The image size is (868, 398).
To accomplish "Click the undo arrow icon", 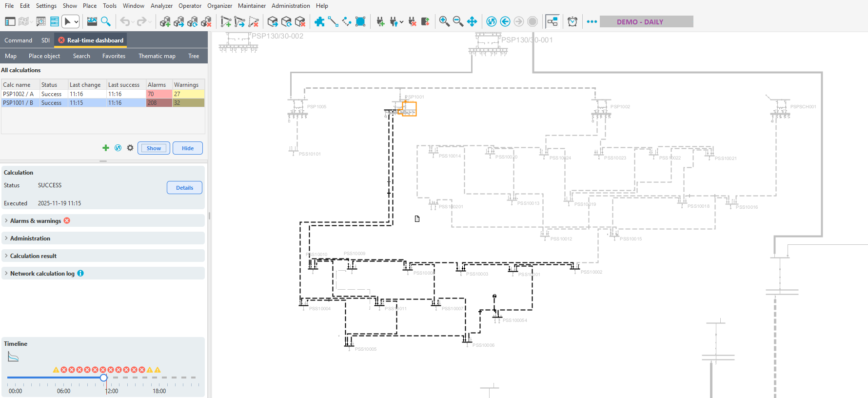I will [x=125, y=21].
